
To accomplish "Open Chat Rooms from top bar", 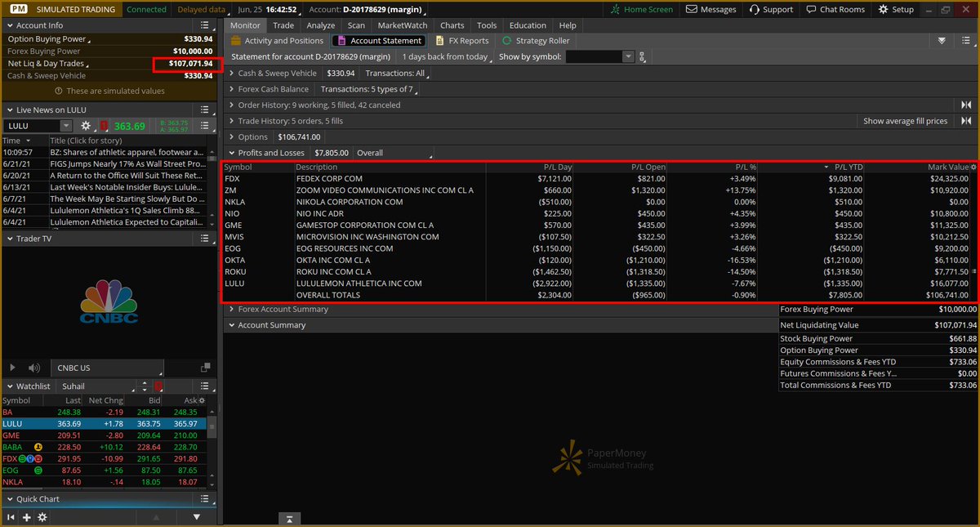I will 835,9.
